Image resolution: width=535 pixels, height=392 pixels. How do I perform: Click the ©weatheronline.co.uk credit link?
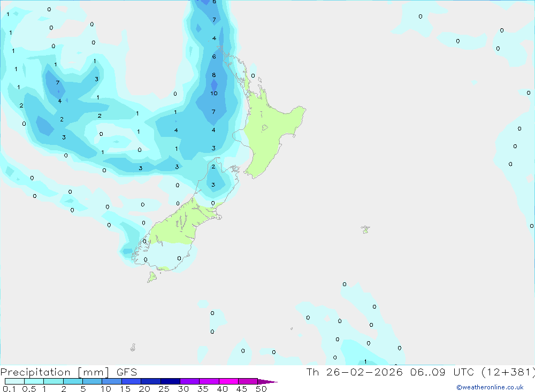pyautogui.click(x=490, y=387)
